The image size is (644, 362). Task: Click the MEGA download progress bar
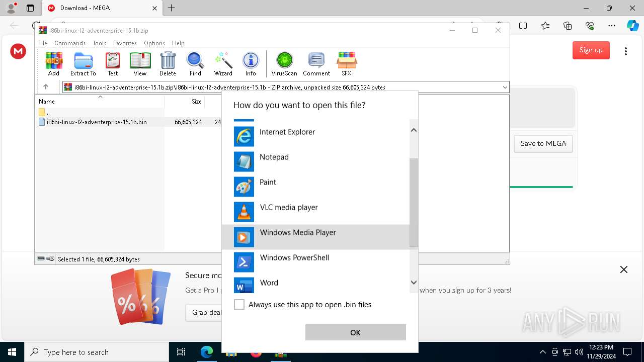pos(541,187)
